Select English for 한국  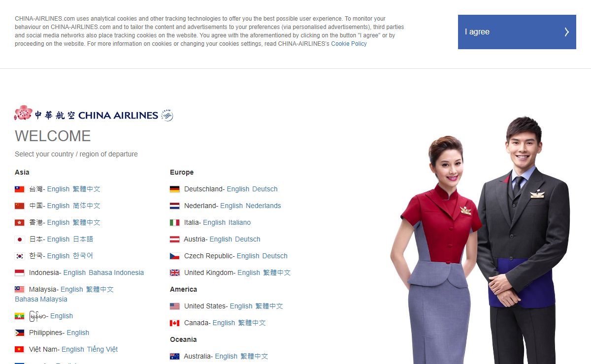(x=59, y=256)
